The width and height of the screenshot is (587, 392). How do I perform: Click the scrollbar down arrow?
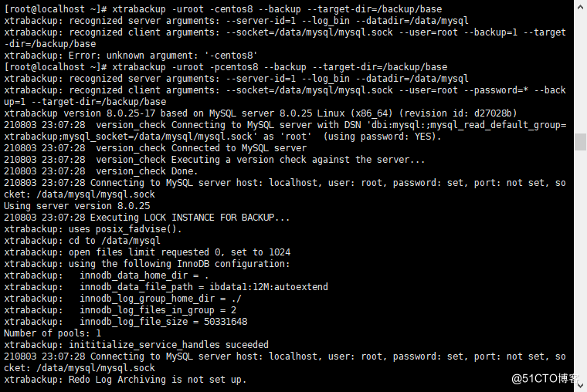coord(580,385)
